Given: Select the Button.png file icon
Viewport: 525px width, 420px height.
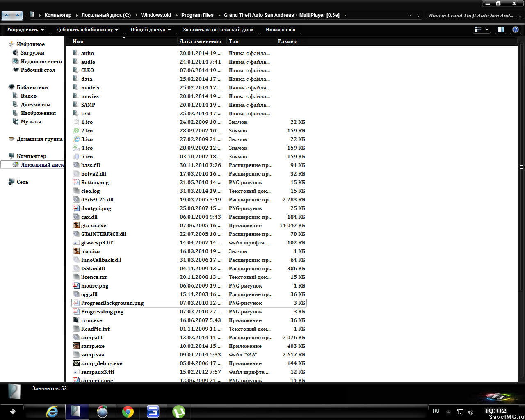Looking at the screenshot, I should 76,182.
